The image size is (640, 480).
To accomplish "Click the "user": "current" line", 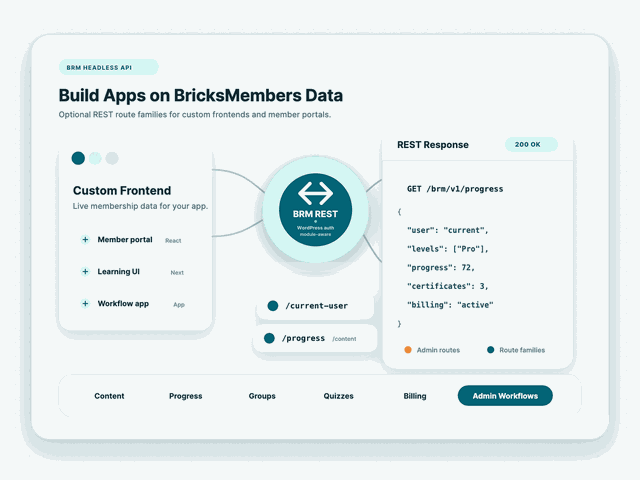I will point(447,230).
